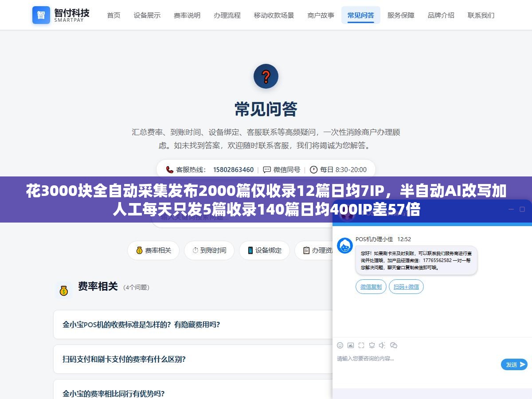
Task: Click the 扫码+微信 button in chat
Action: [406, 286]
